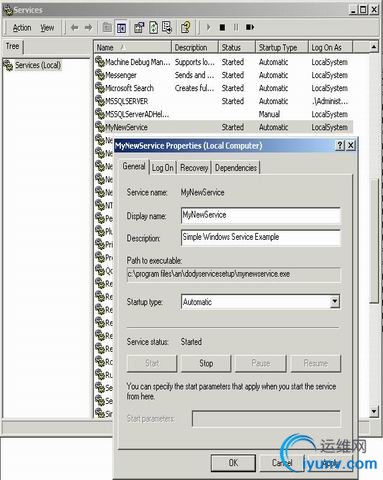Click Cancel in the properties dialog
The height and width of the screenshot is (480, 383).
pos(282,463)
